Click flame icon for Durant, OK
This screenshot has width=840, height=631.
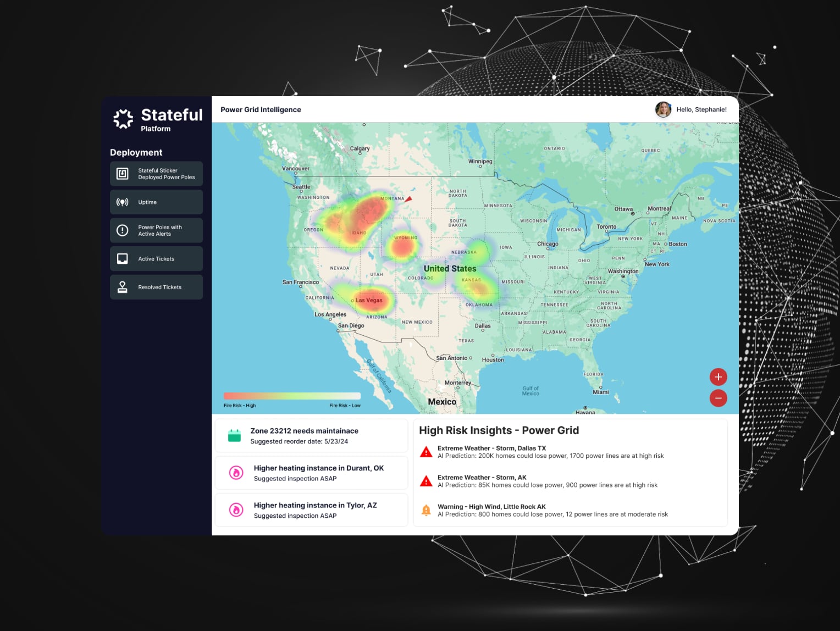(x=236, y=473)
